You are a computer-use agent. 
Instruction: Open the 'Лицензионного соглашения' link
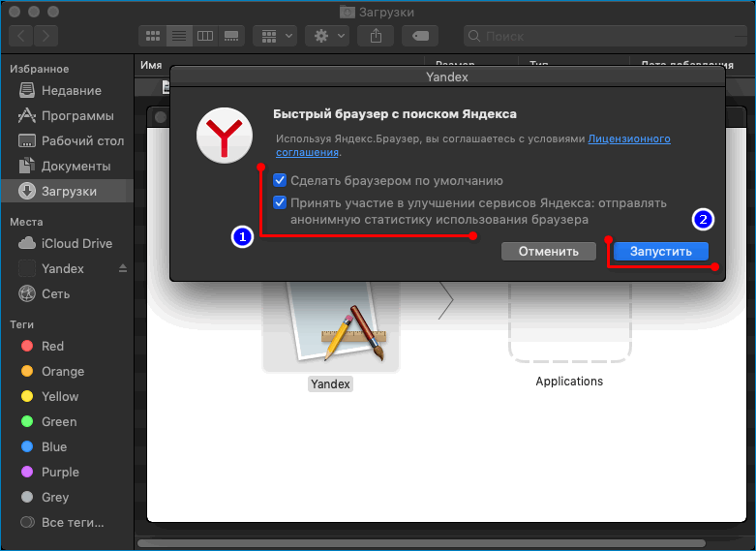629,139
